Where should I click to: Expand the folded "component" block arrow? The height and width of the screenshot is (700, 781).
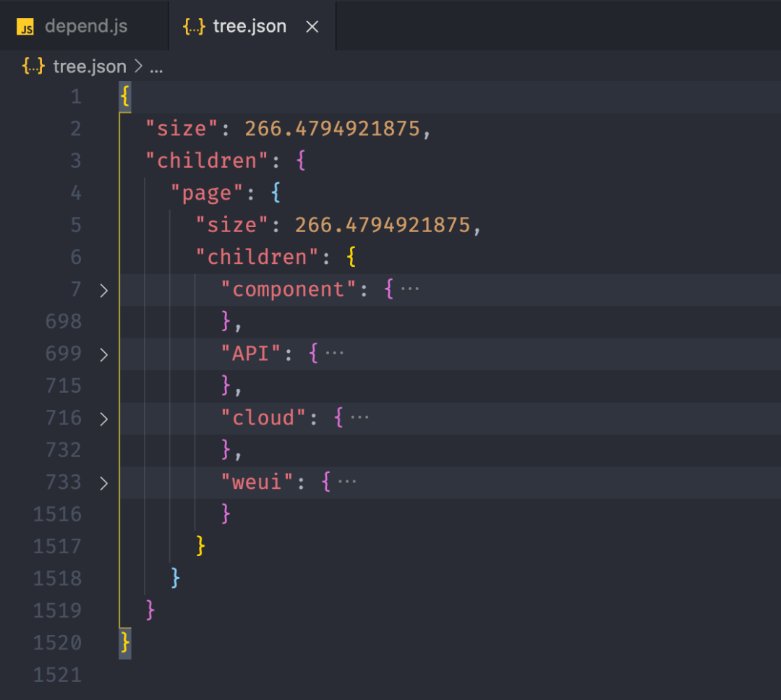pyautogui.click(x=104, y=290)
